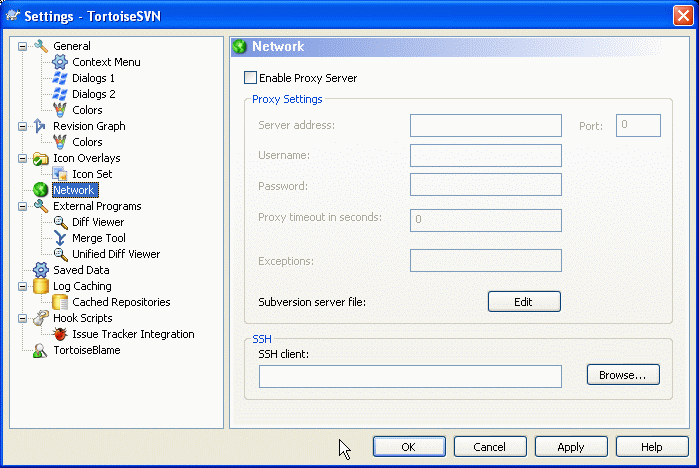
Task: Enable the Proxy Server checkbox
Action: 251,78
